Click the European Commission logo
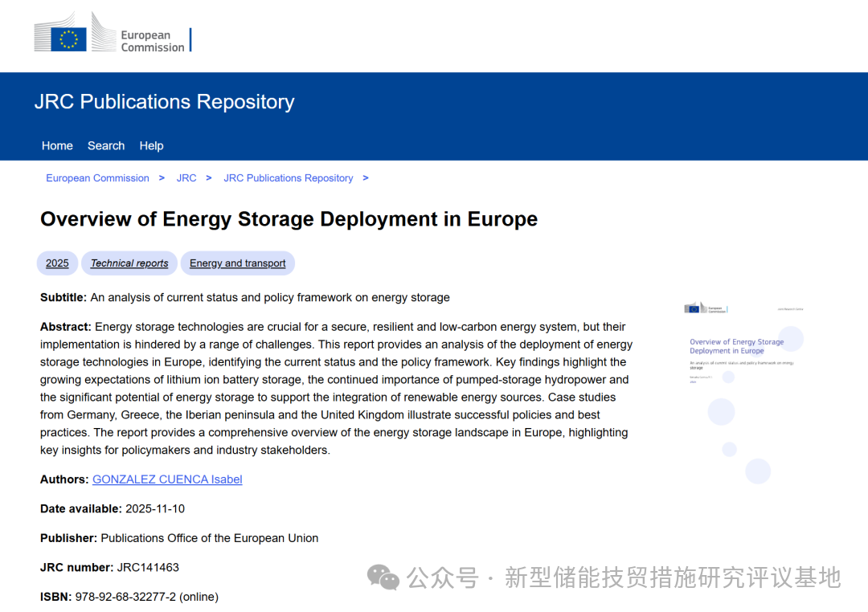 [x=111, y=35]
